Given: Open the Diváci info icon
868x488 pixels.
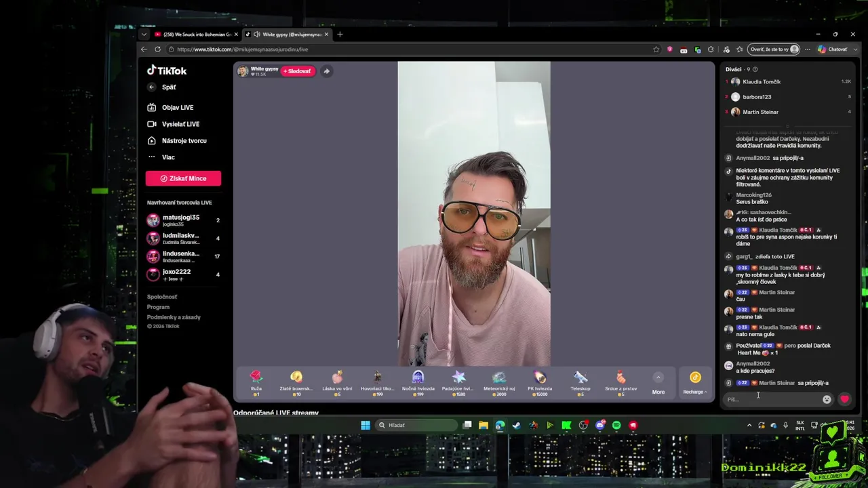Looking at the screenshot, I should [x=755, y=69].
